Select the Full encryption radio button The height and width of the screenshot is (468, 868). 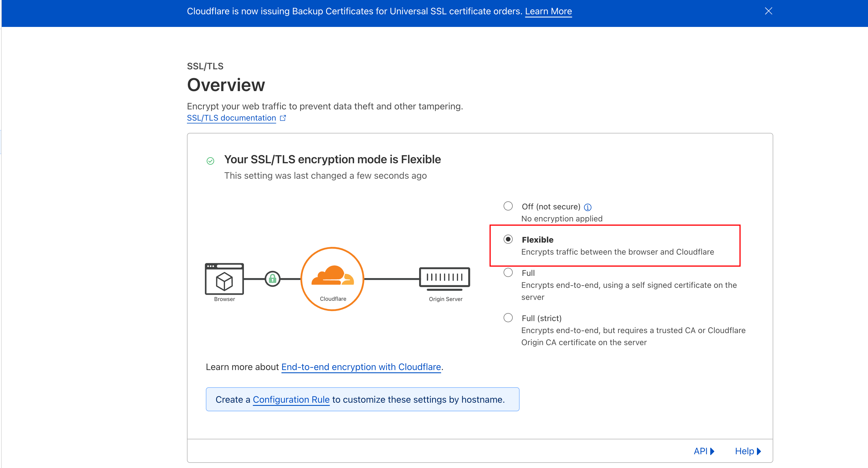[x=508, y=272]
